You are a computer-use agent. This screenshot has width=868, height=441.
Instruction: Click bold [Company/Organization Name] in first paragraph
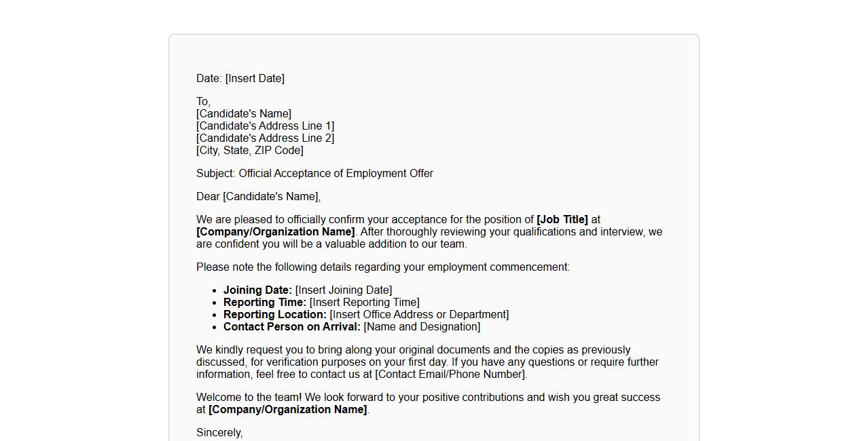coord(275,232)
